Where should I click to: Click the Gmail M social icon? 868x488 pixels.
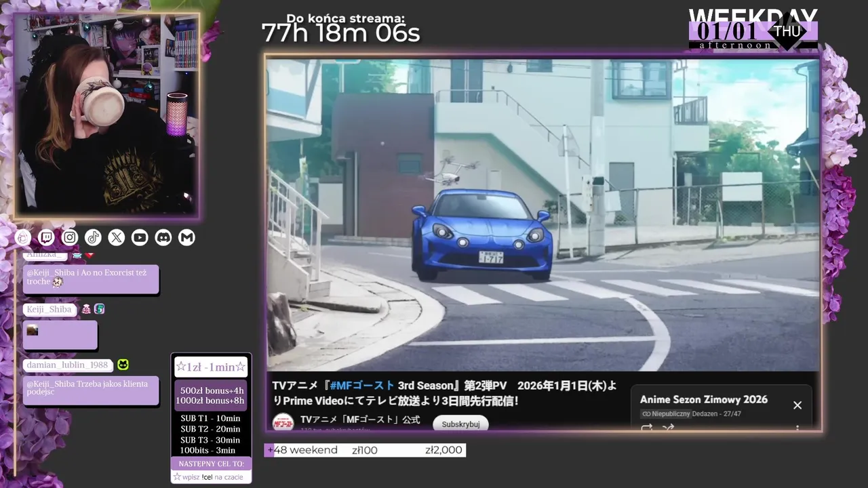coord(186,237)
